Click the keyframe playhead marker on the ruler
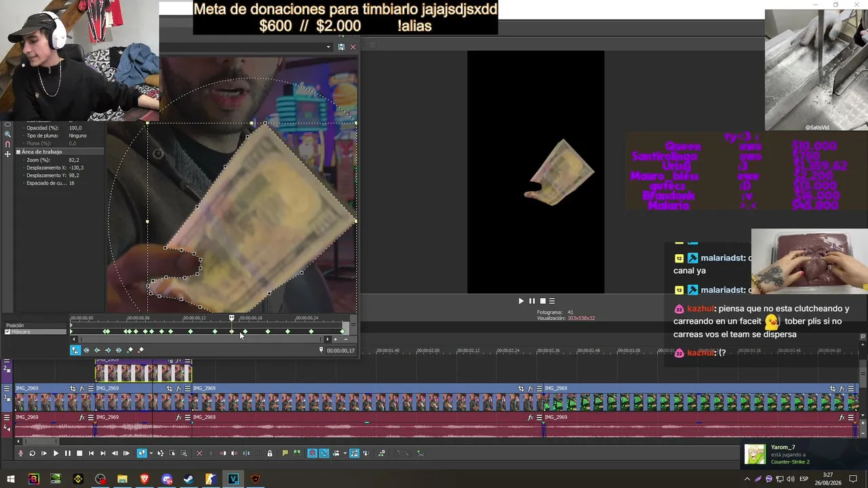Image resolution: width=868 pixels, height=488 pixels. [231, 317]
